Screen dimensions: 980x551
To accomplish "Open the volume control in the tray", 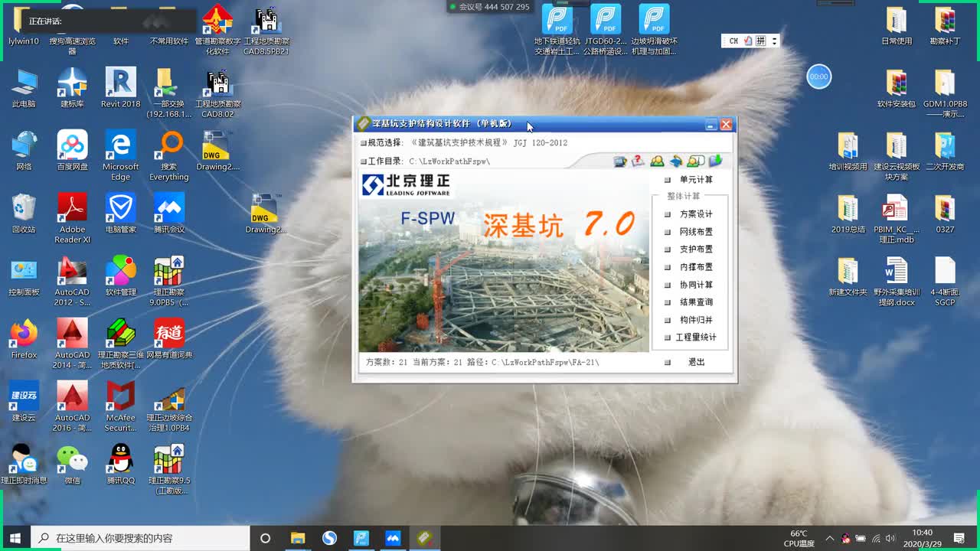I will point(892,538).
